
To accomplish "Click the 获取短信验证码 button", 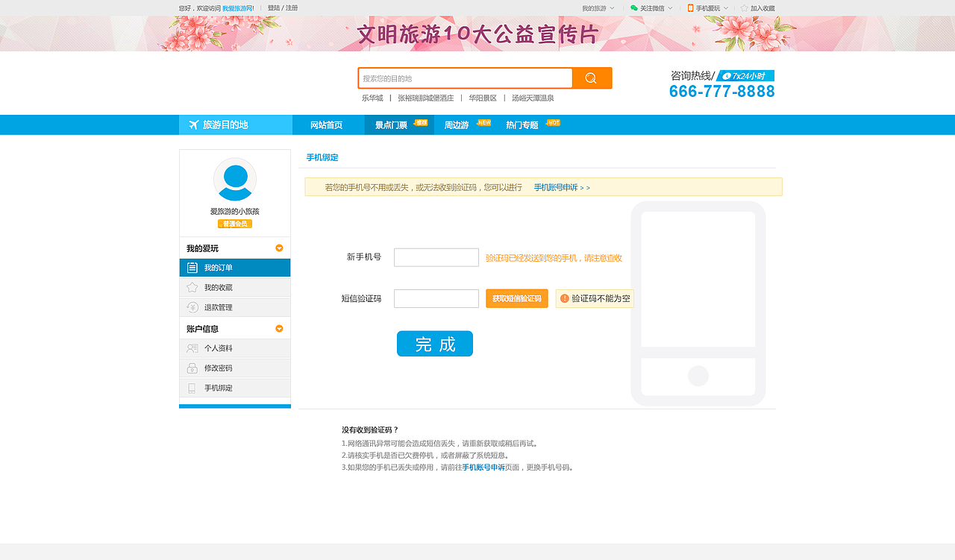I will pyautogui.click(x=517, y=298).
